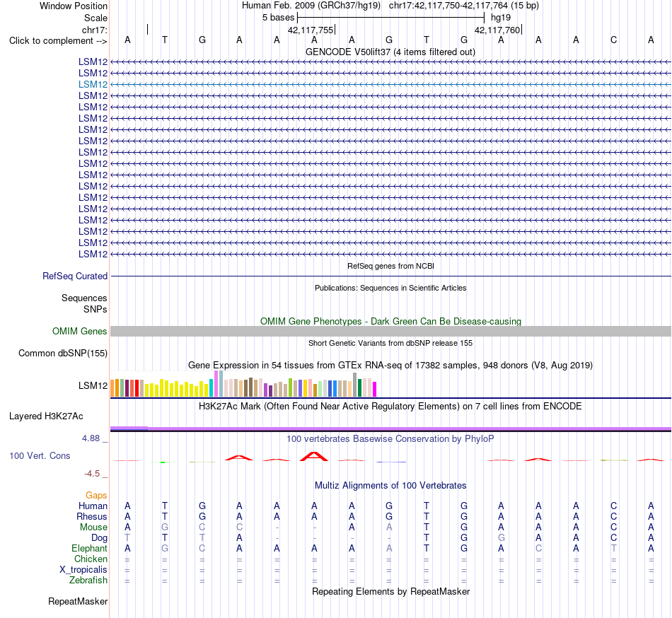
Task: Open the RefSeq Curated track label
Action: pyautogui.click(x=74, y=276)
